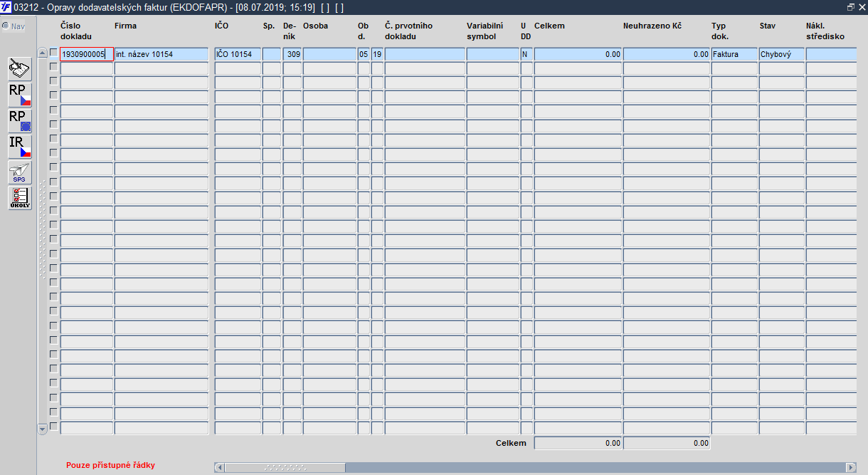Click the application logo in title bar
This screenshot has height=475, width=868.
click(6, 7)
